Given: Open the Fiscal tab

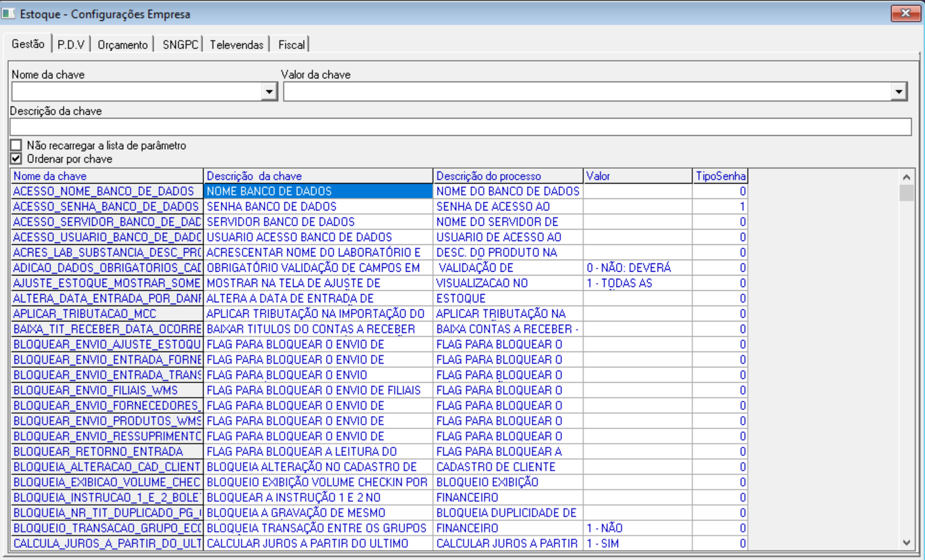Looking at the screenshot, I should click(x=292, y=45).
